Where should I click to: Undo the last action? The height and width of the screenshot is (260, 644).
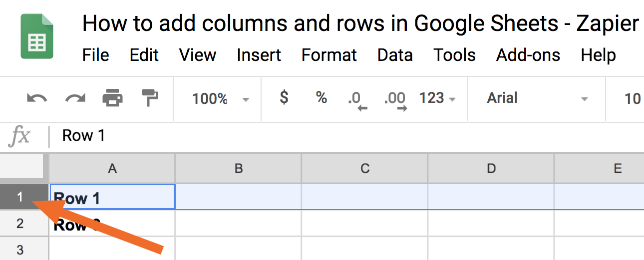tap(37, 98)
